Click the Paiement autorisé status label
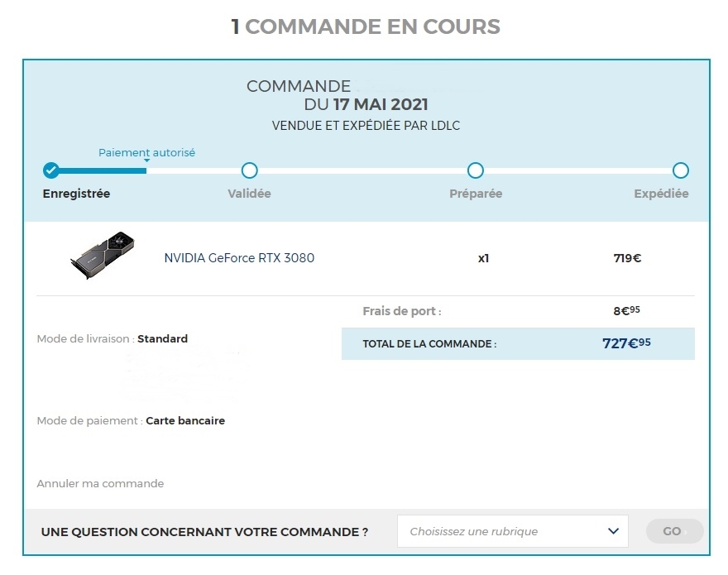 point(146,152)
